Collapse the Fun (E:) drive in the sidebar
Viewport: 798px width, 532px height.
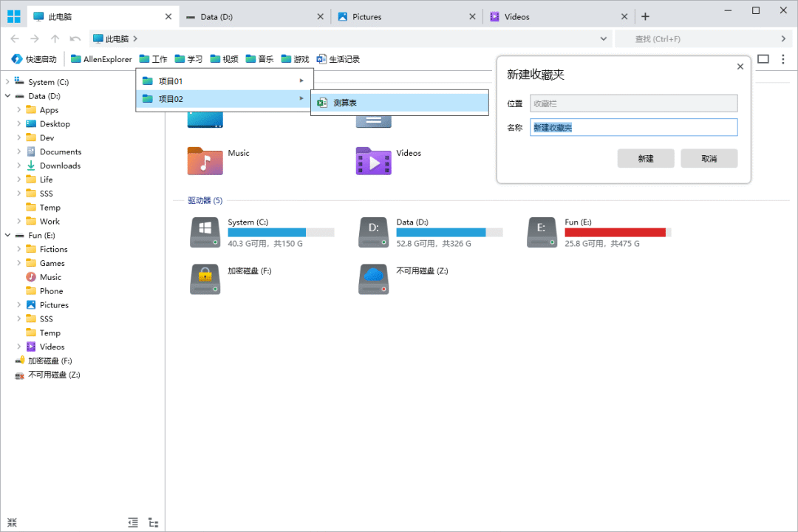pyautogui.click(x=6, y=235)
